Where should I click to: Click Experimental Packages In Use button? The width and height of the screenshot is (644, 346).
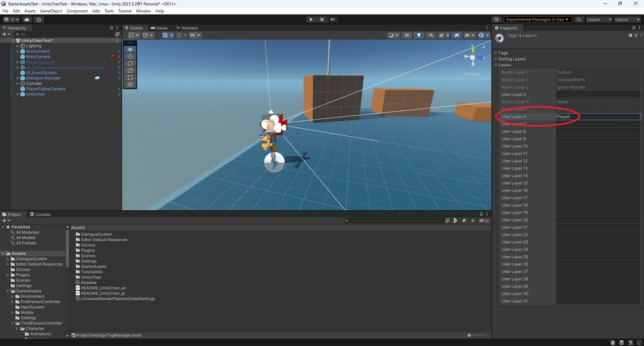(x=537, y=19)
